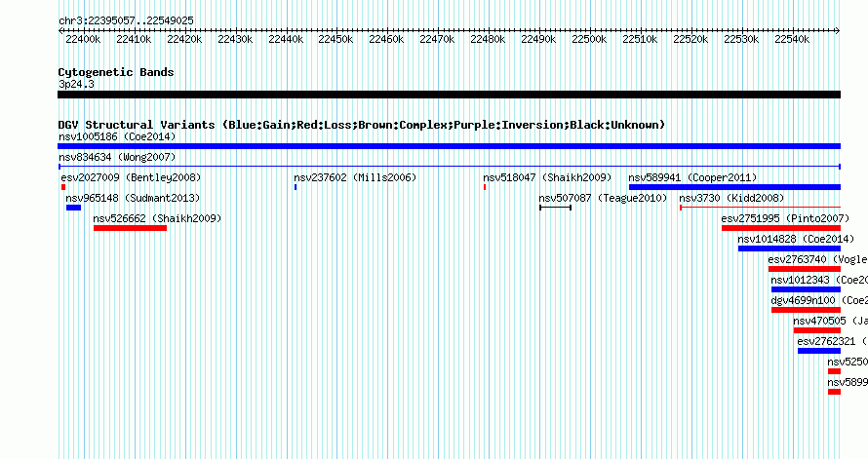Open the dgv4699n100 variant label

click(x=819, y=300)
